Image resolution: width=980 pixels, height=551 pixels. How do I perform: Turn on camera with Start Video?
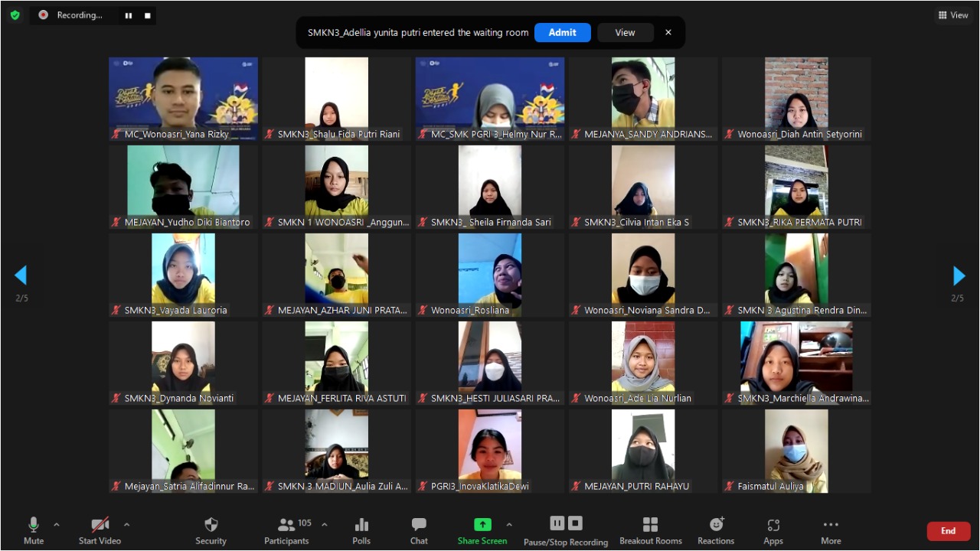click(100, 525)
